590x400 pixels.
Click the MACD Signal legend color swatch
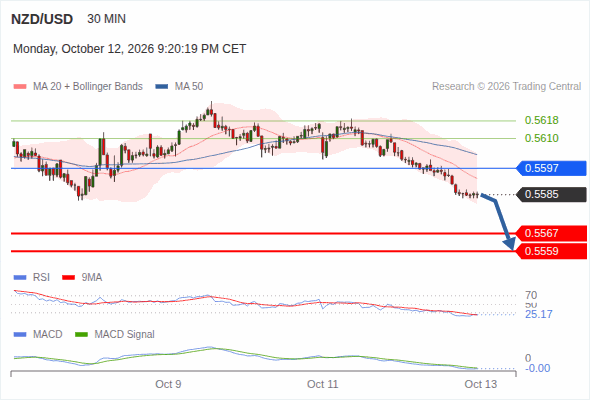(x=81, y=335)
